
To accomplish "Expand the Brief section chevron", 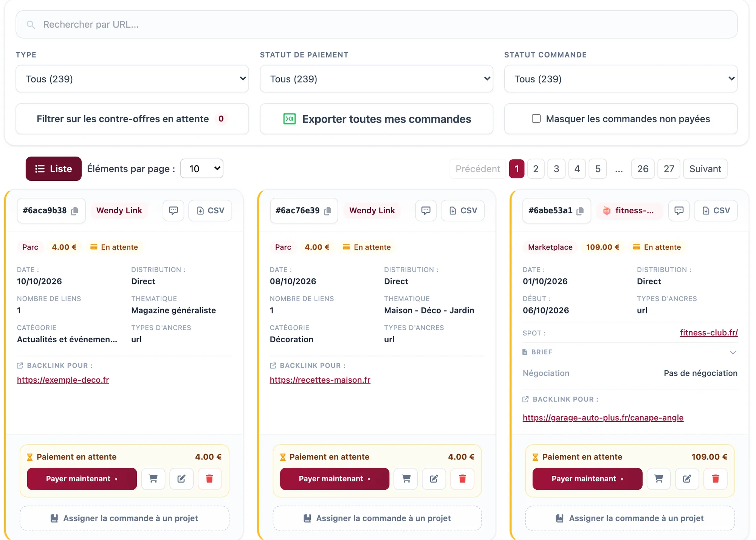I will pos(733,352).
